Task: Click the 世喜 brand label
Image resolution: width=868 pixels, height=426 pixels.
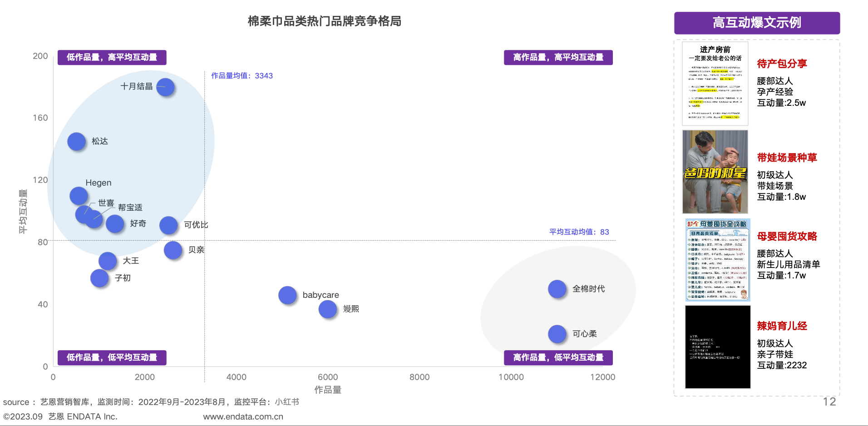Action: click(106, 203)
